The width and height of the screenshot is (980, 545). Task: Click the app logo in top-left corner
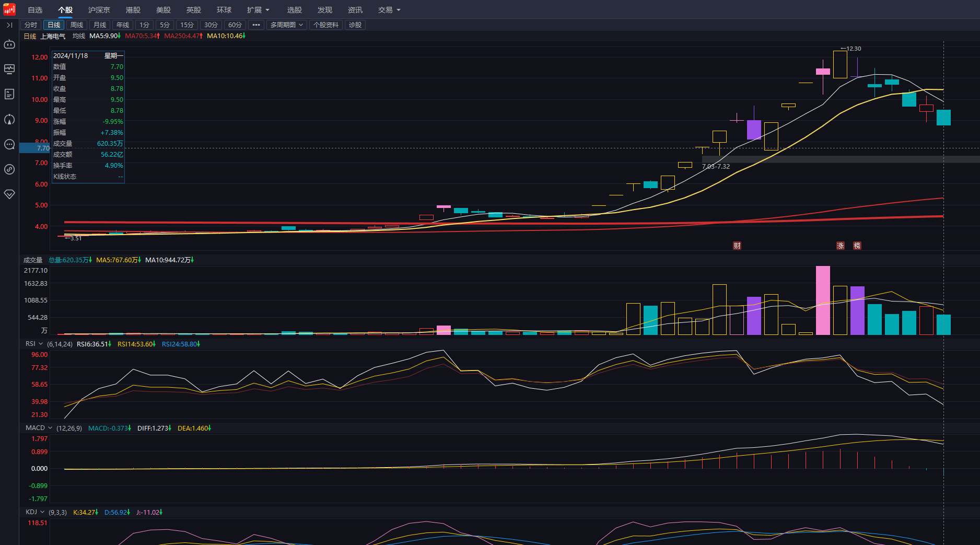(9, 9)
